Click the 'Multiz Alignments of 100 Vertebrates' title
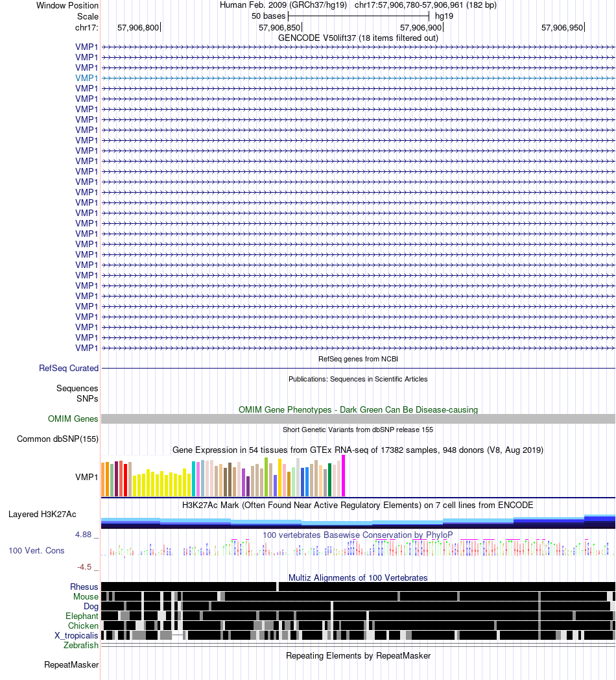This screenshot has width=616, height=680. pos(358,577)
